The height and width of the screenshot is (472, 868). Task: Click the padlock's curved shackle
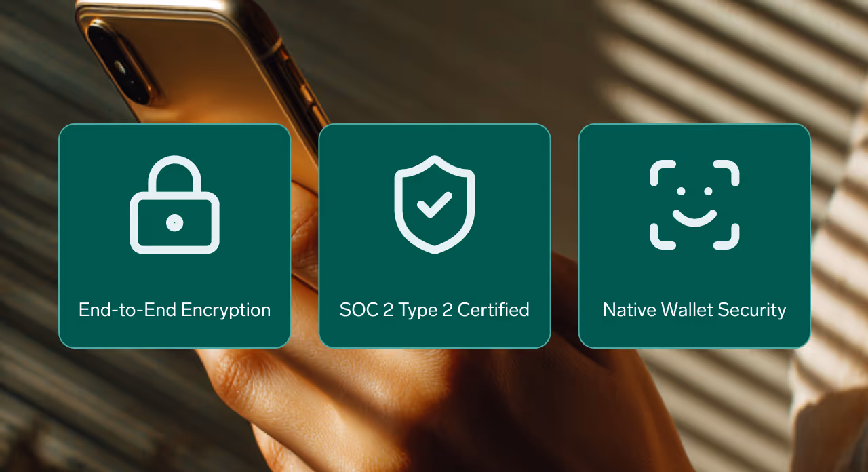tap(175, 175)
